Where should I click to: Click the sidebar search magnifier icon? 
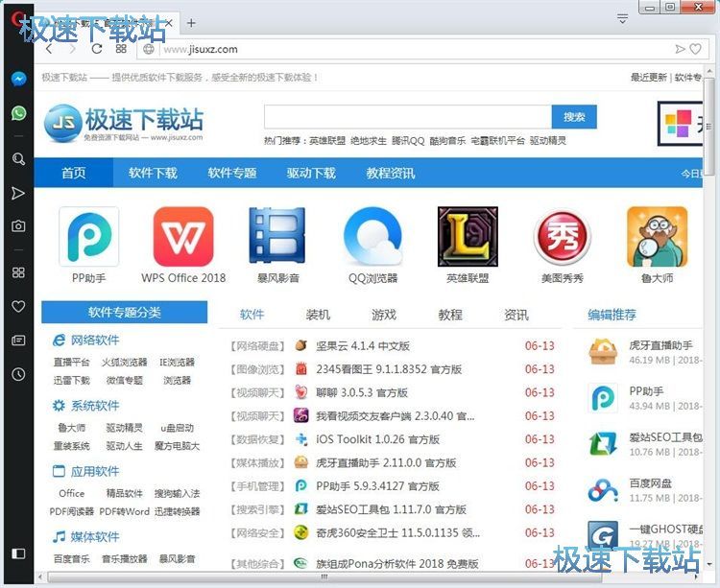click(18, 159)
